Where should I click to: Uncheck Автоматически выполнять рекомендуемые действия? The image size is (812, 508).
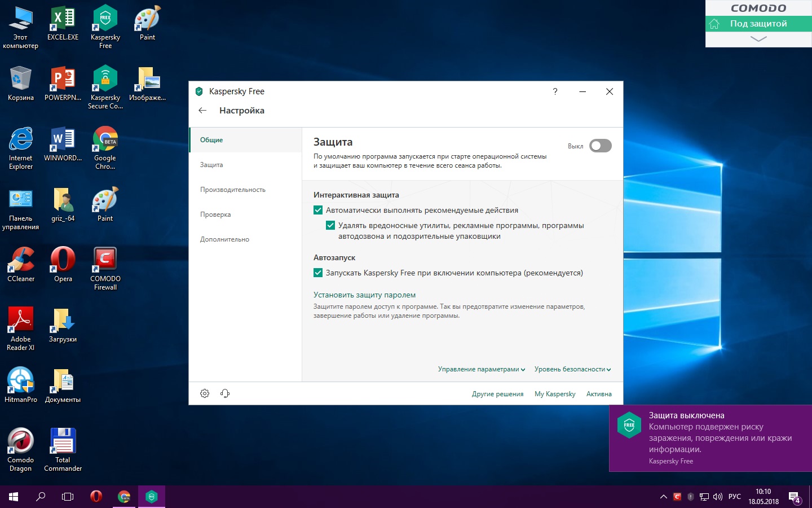319,210
